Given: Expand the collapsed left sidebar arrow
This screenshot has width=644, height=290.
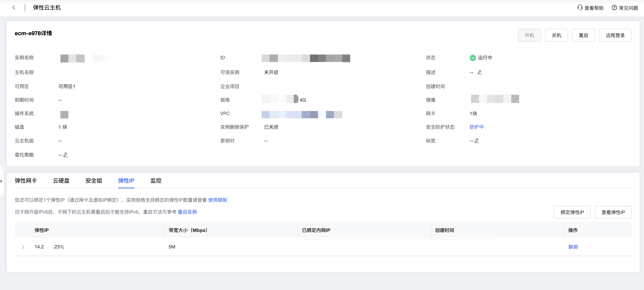Looking at the screenshot, I should tap(2, 181).
